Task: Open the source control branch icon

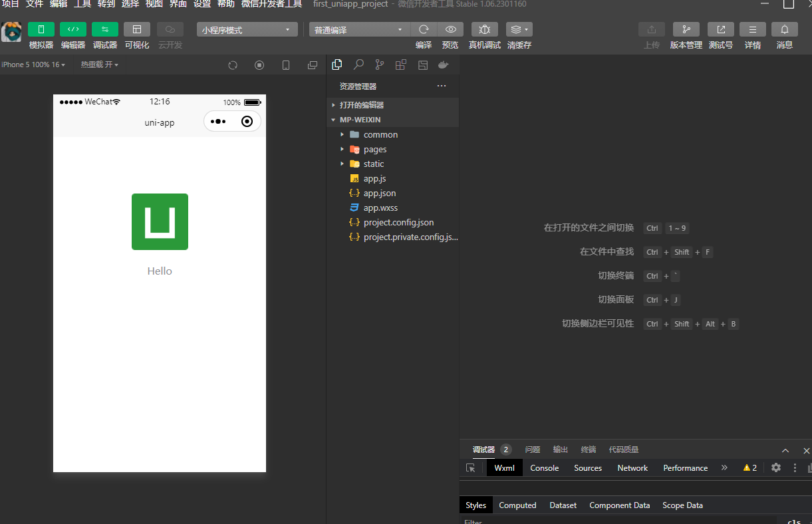Action: (380, 65)
